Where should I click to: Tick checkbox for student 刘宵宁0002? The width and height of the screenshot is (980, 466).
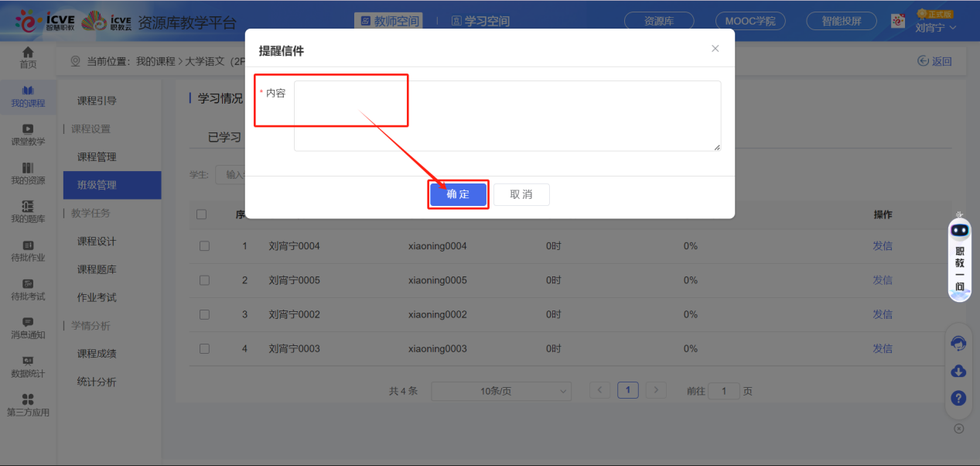(x=204, y=314)
